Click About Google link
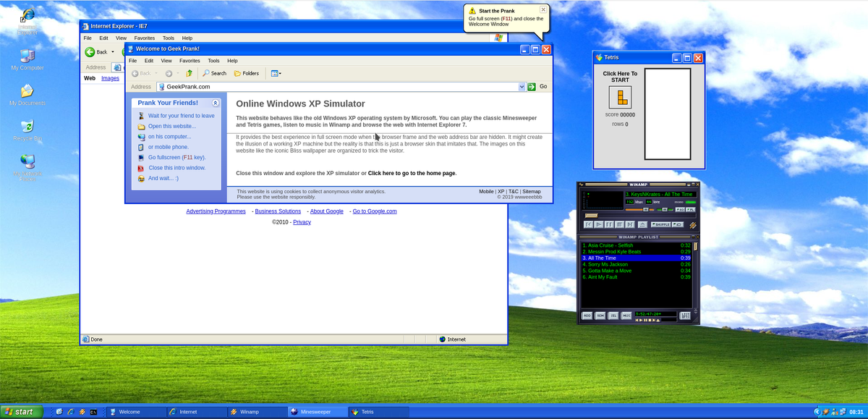 [x=326, y=211]
